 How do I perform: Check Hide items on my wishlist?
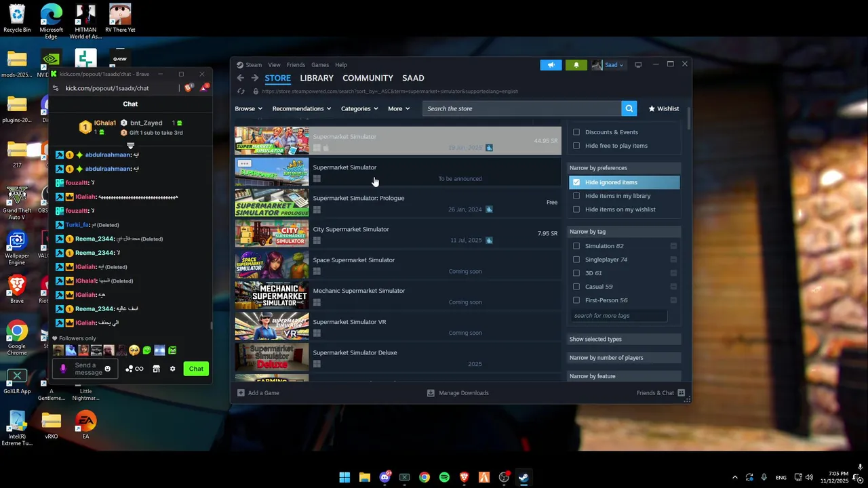point(576,209)
